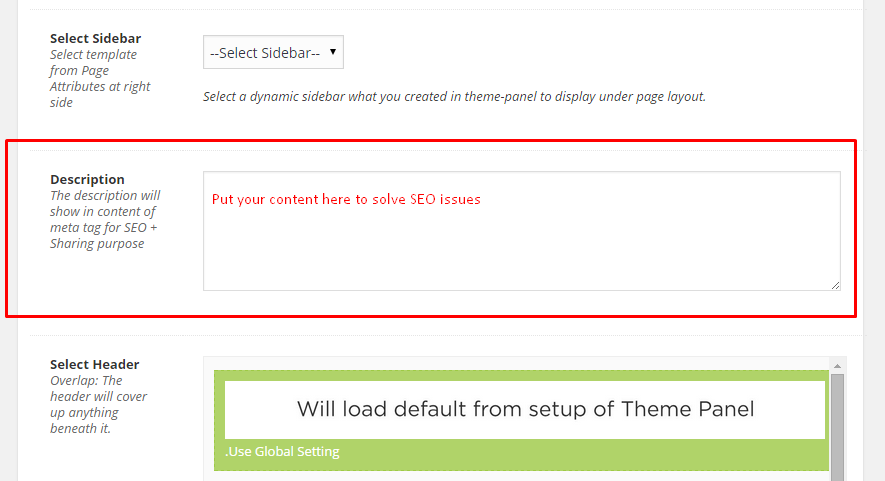885x481 pixels.
Task: Click the header list scroll-up arrow
Action: click(837, 366)
